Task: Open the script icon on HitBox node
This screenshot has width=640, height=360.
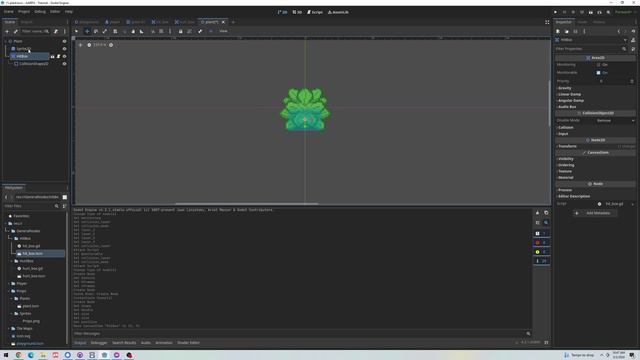Action: [58, 56]
